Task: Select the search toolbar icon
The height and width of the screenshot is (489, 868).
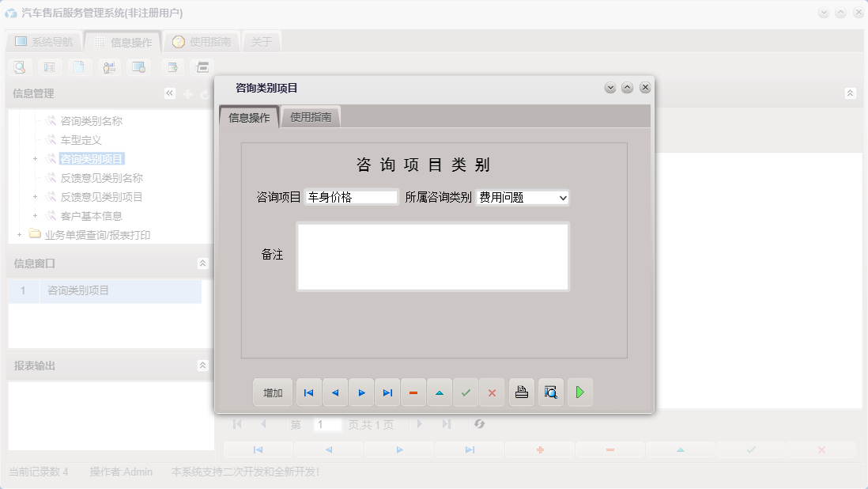Action: point(19,66)
